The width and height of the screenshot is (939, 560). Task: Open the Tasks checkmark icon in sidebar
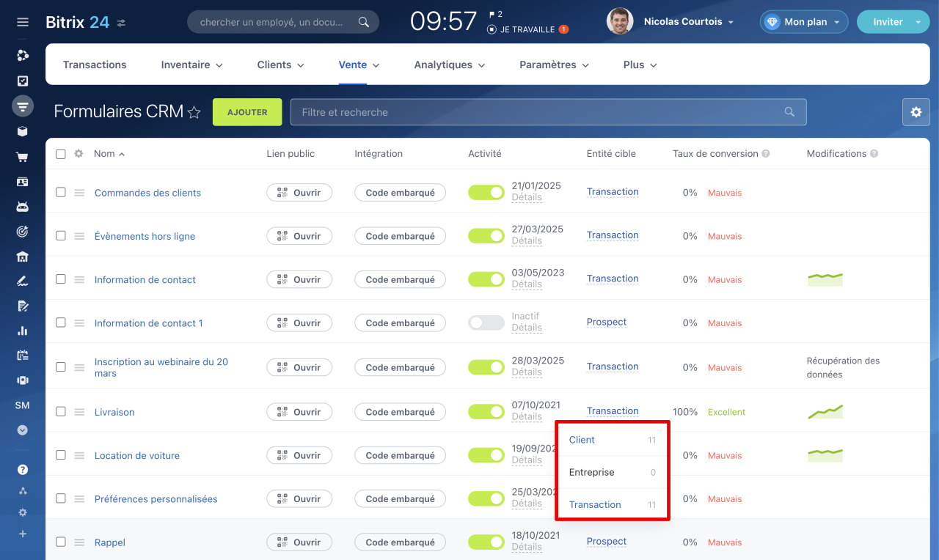pyautogui.click(x=23, y=81)
